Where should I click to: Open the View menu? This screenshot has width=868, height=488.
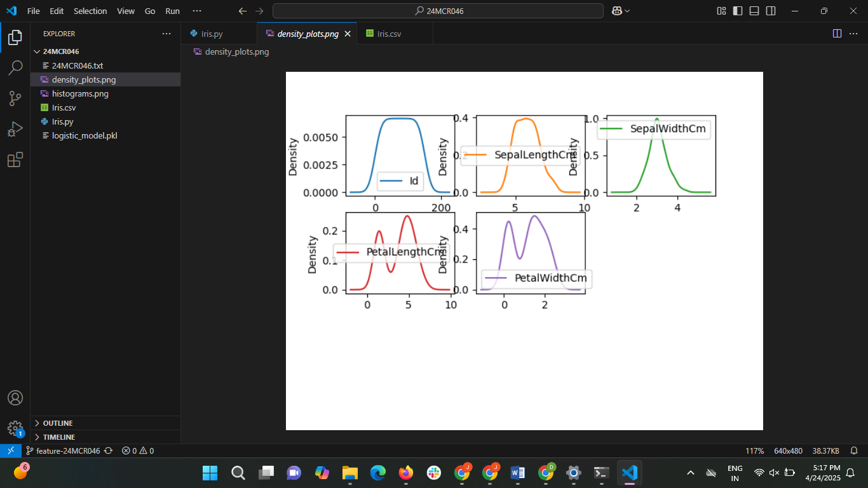(x=126, y=11)
